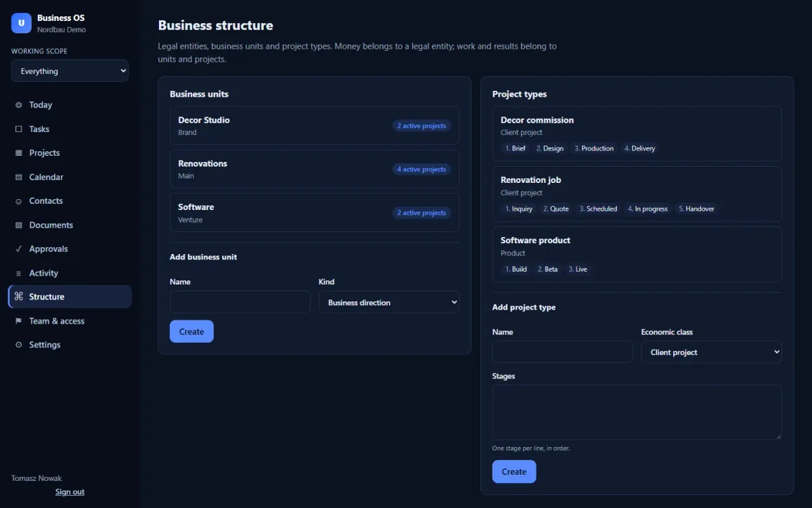This screenshot has height=508, width=812.
Task: Click the Today sidebar icon
Action: point(18,105)
